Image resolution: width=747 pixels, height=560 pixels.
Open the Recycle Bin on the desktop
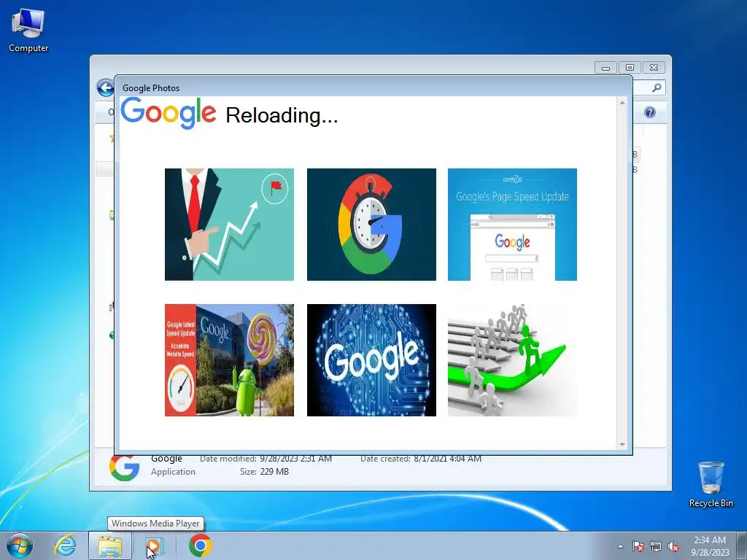(x=711, y=484)
